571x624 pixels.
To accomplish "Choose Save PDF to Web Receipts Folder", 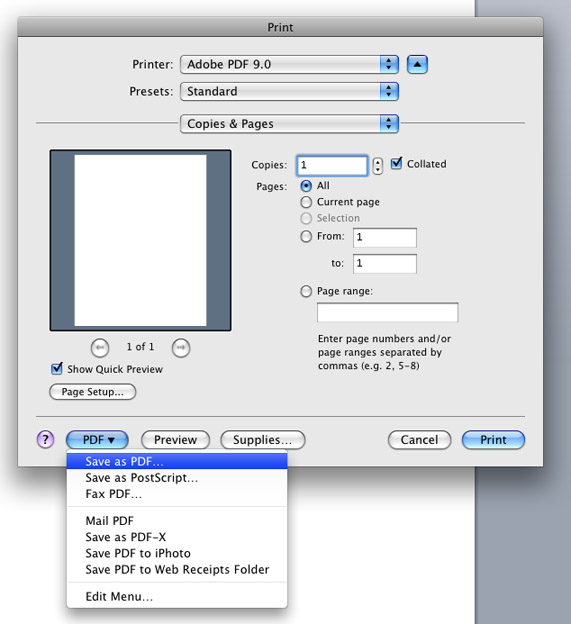I will pos(177,570).
